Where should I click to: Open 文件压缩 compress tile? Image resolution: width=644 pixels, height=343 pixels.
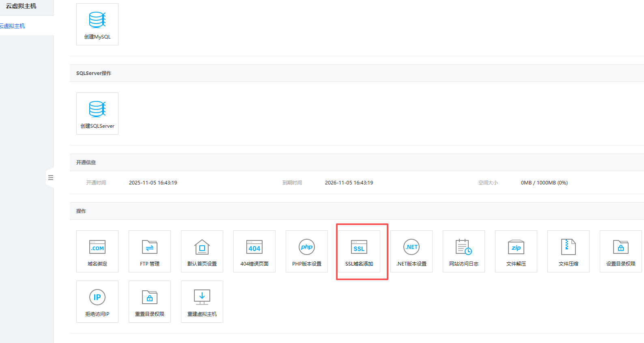tap(569, 251)
